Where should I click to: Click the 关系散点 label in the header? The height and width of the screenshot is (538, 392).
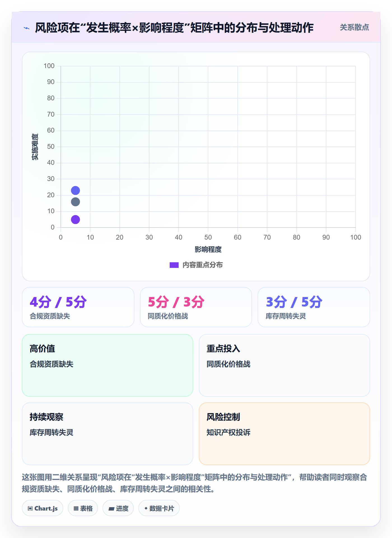point(354,27)
